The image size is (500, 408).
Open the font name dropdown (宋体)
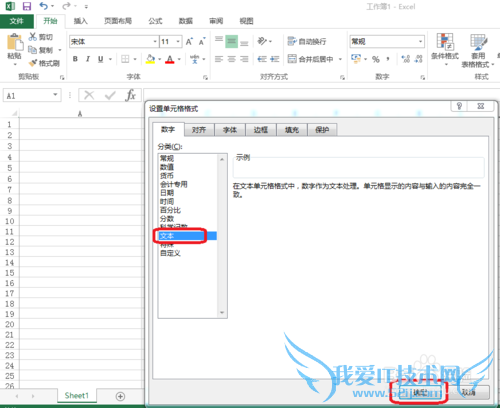click(155, 42)
